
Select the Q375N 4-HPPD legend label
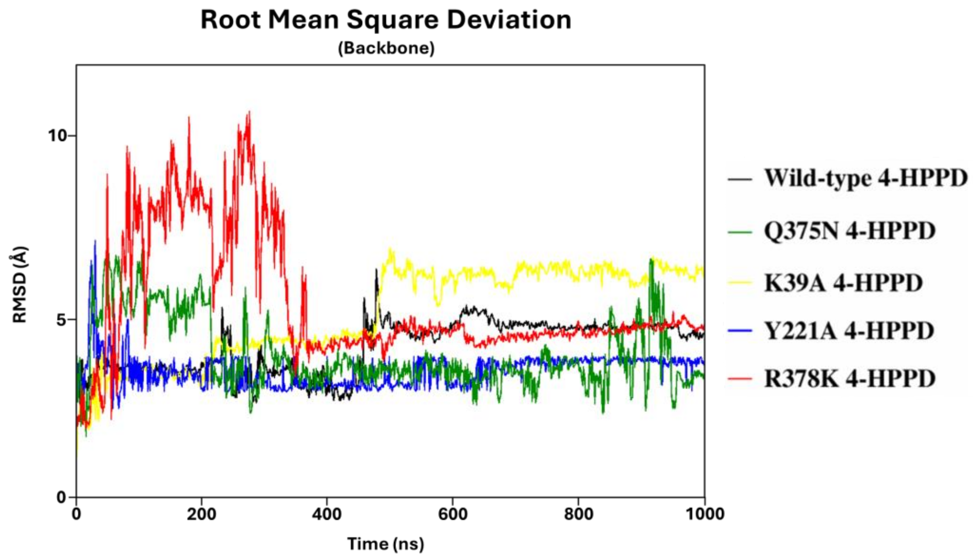[849, 231]
